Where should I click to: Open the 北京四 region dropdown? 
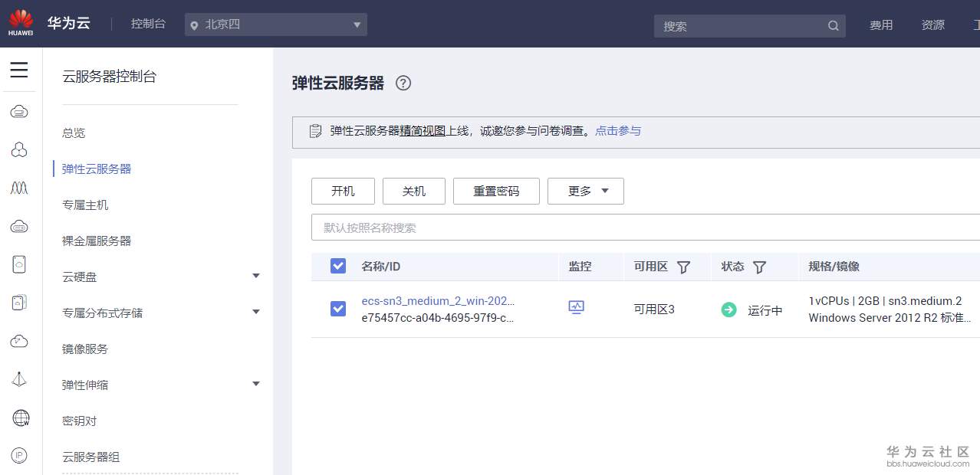coord(276,25)
